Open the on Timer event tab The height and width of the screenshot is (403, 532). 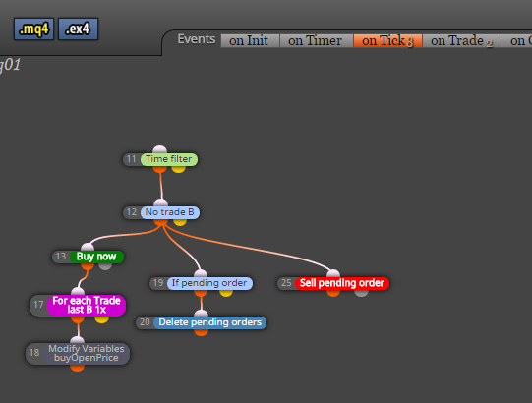pyautogui.click(x=317, y=41)
